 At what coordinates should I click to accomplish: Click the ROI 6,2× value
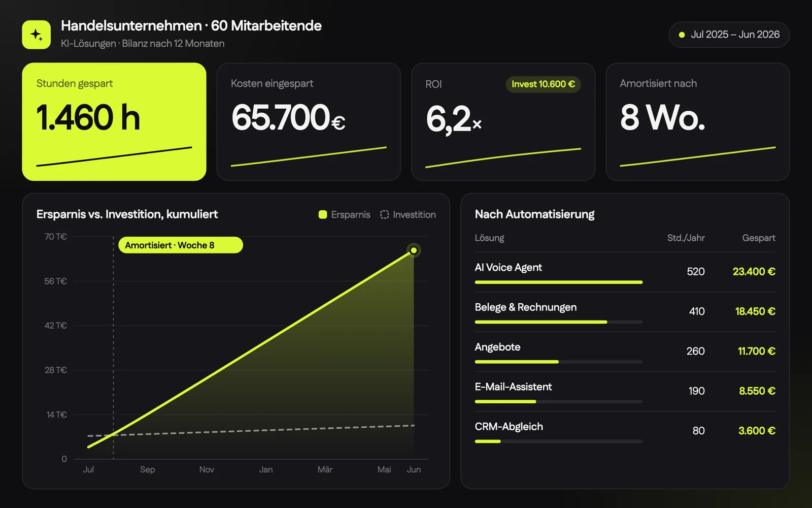(x=454, y=119)
